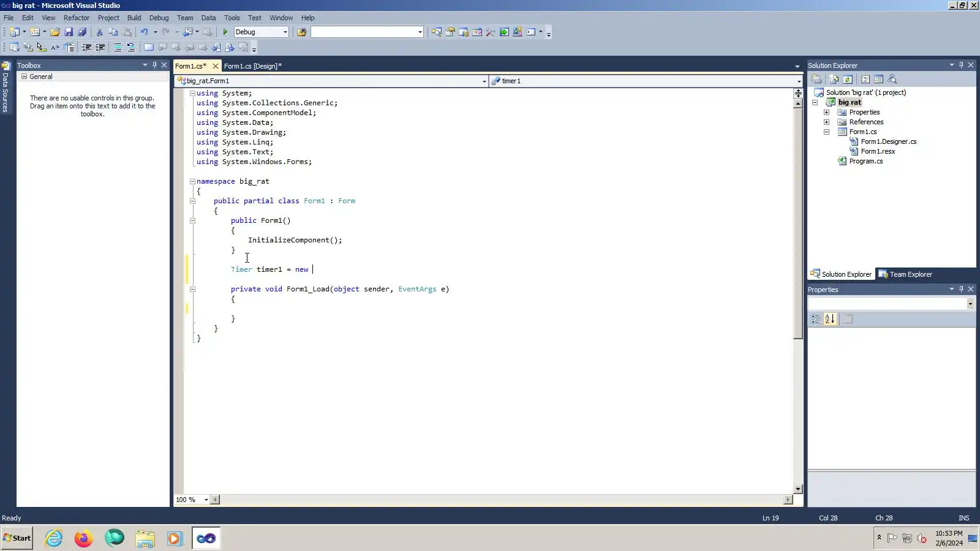Launch Firefox from the taskbar
Screen dimensions: 980x551
pyautogui.click(x=83, y=538)
